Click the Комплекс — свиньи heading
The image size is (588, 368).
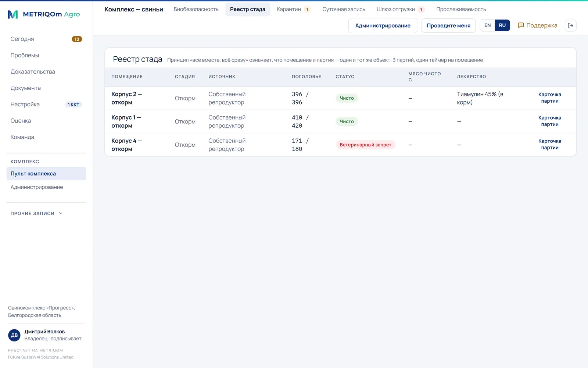[134, 9]
